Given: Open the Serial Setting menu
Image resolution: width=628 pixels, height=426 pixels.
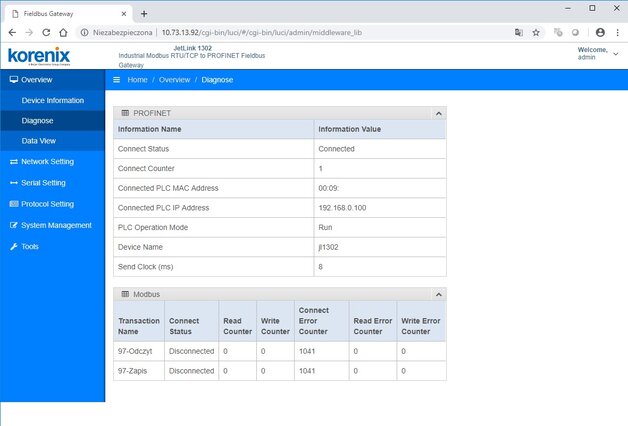Looking at the screenshot, I should [42, 183].
